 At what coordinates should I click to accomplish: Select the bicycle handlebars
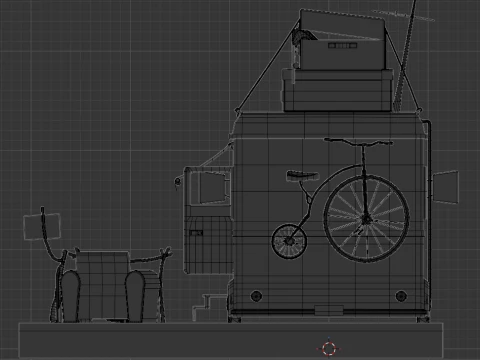click(359, 143)
